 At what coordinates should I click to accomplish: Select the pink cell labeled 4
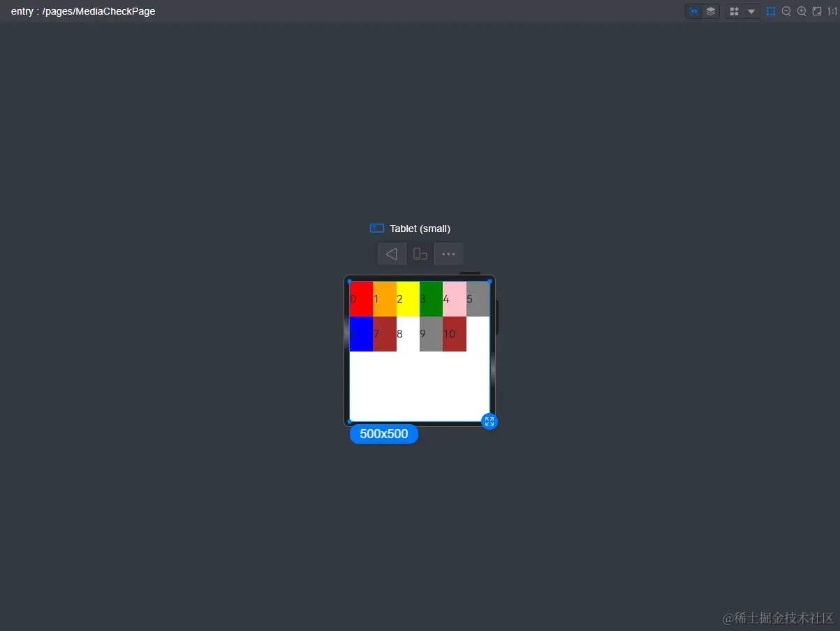(x=455, y=299)
